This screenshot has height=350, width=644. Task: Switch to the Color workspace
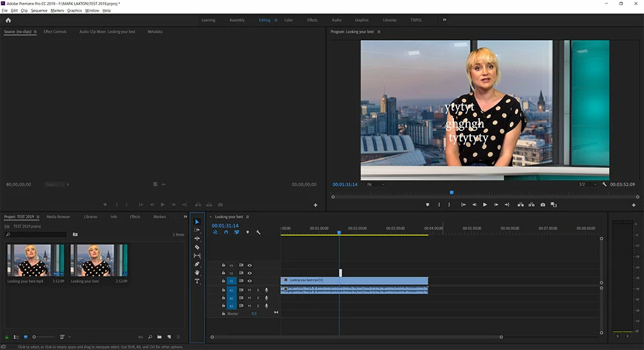(x=289, y=20)
